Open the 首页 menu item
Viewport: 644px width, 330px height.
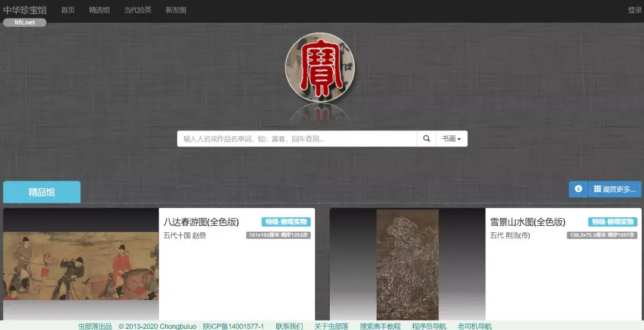click(68, 10)
